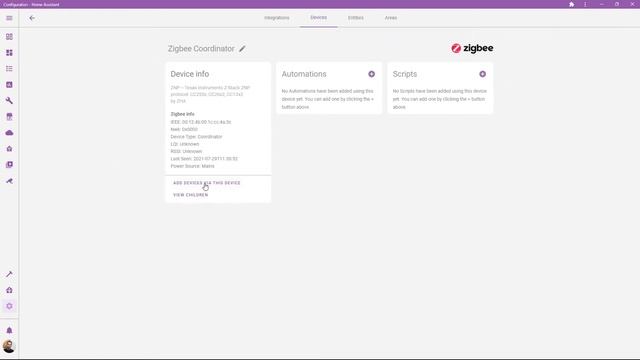Open the Supervisor house icon near bottom
Screen dimensions: 640x360
(x=9, y=290)
